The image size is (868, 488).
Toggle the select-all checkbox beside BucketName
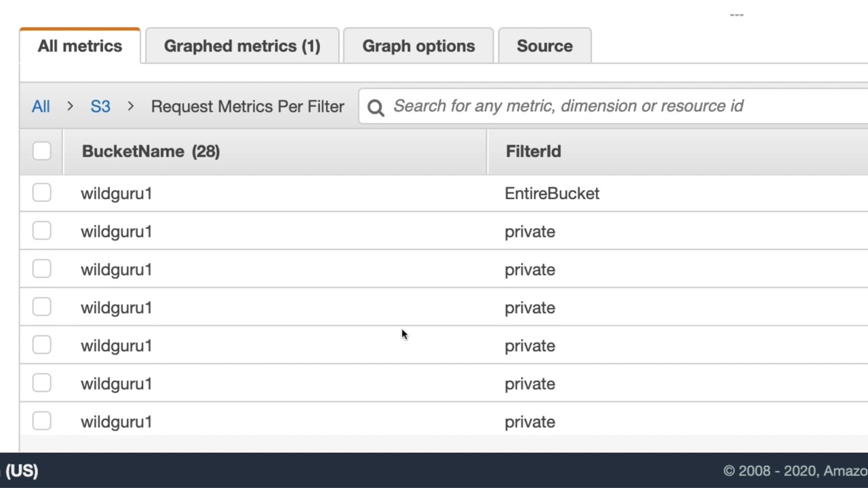click(x=41, y=151)
